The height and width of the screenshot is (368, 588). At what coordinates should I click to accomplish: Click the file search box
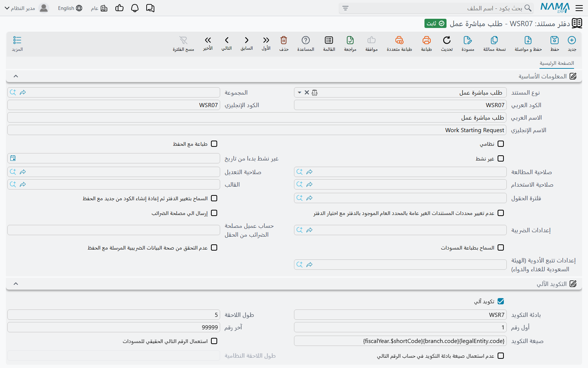click(437, 8)
